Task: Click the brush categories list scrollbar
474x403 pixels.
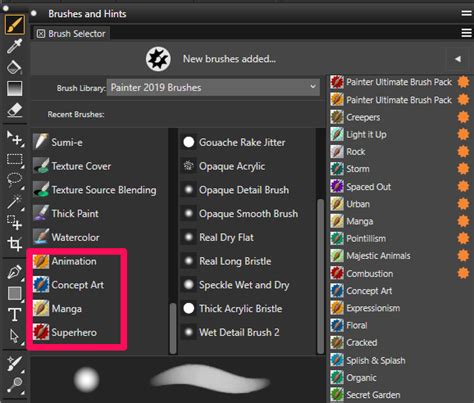Action: (x=173, y=328)
